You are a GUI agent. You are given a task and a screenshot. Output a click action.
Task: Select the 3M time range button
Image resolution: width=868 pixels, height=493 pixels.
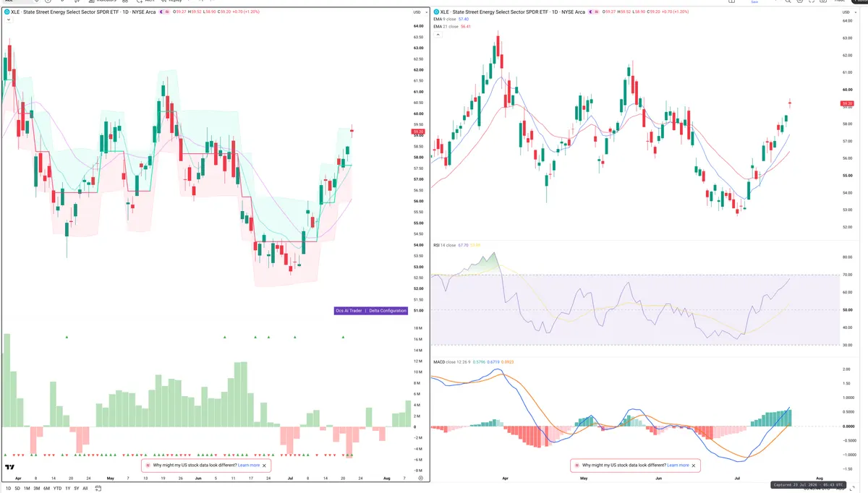(x=37, y=489)
